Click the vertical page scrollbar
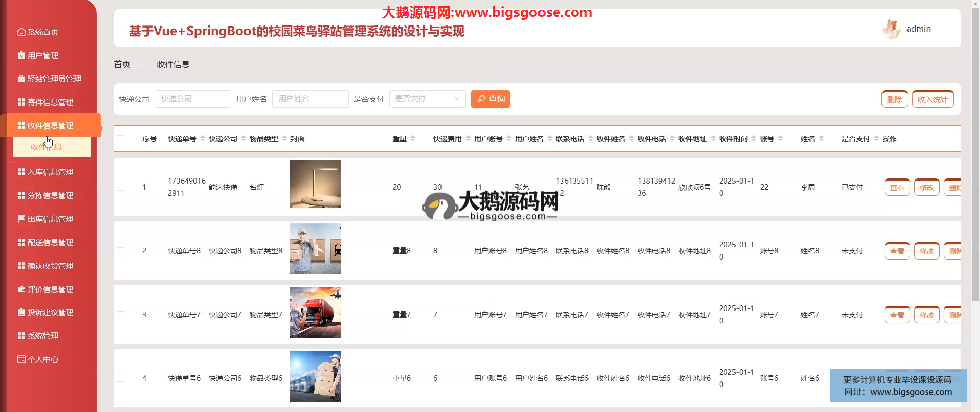980x412 pixels. (975, 153)
